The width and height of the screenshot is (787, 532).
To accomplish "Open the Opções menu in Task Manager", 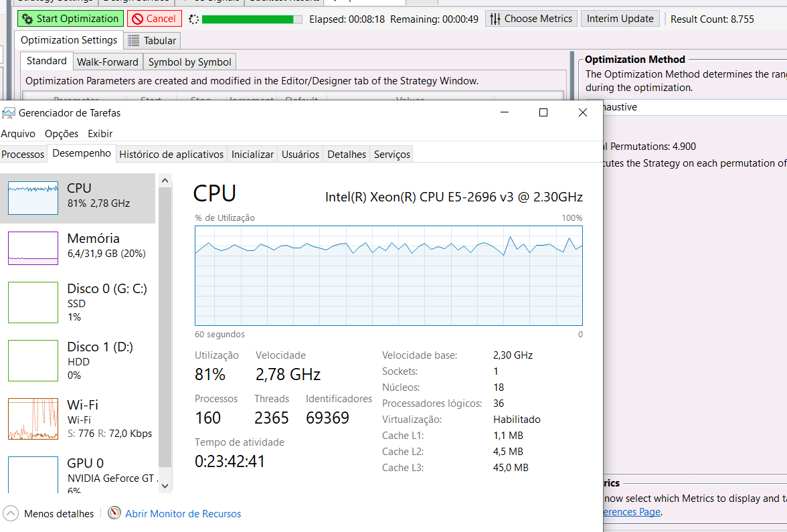I will coord(62,134).
